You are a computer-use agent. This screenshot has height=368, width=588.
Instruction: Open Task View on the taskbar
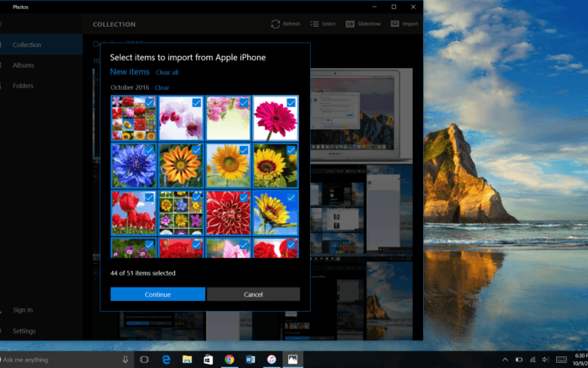click(144, 359)
